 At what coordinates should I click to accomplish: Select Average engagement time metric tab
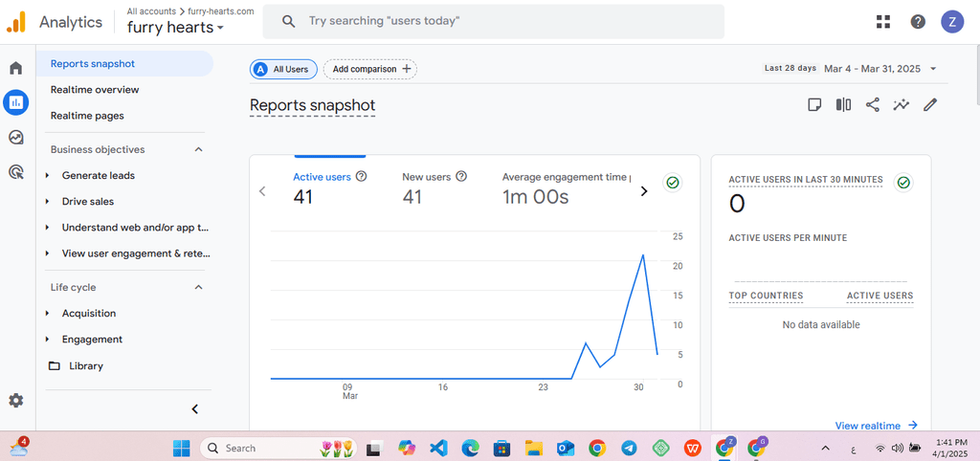pyautogui.click(x=567, y=188)
